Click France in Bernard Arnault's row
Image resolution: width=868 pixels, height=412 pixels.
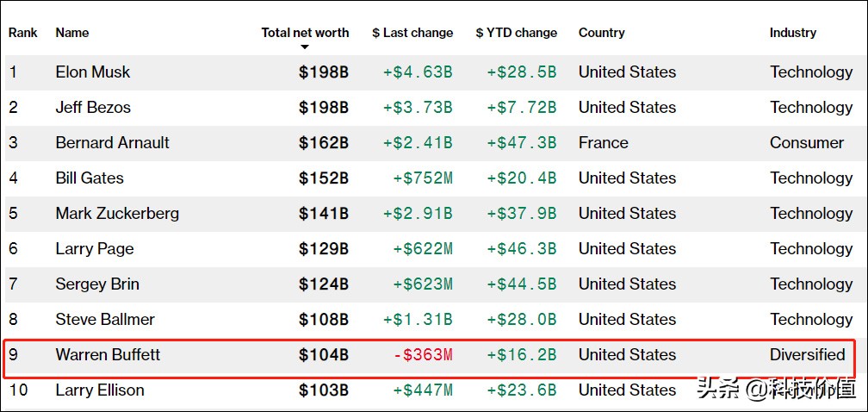tap(604, 143)
